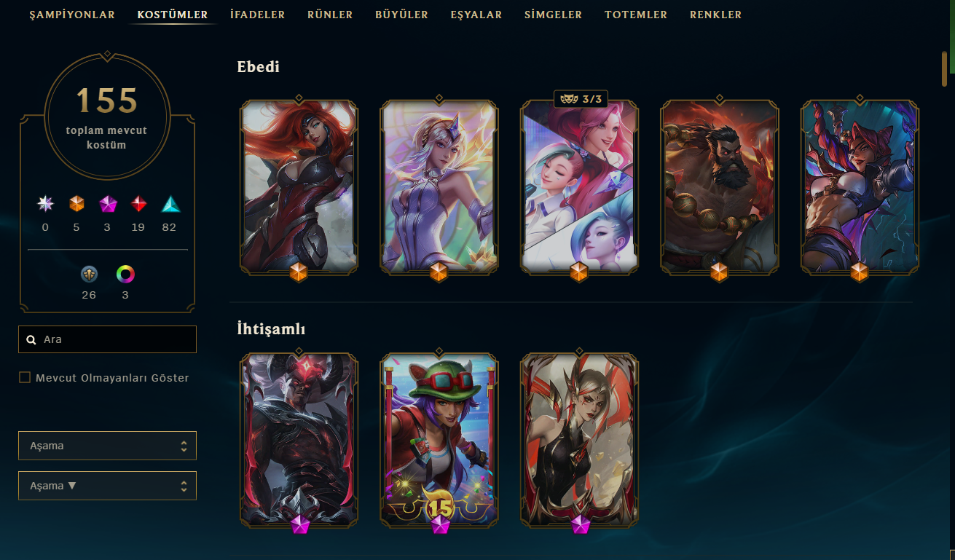Select the red-haired Miss Fortune skin card

coord(299,186)
